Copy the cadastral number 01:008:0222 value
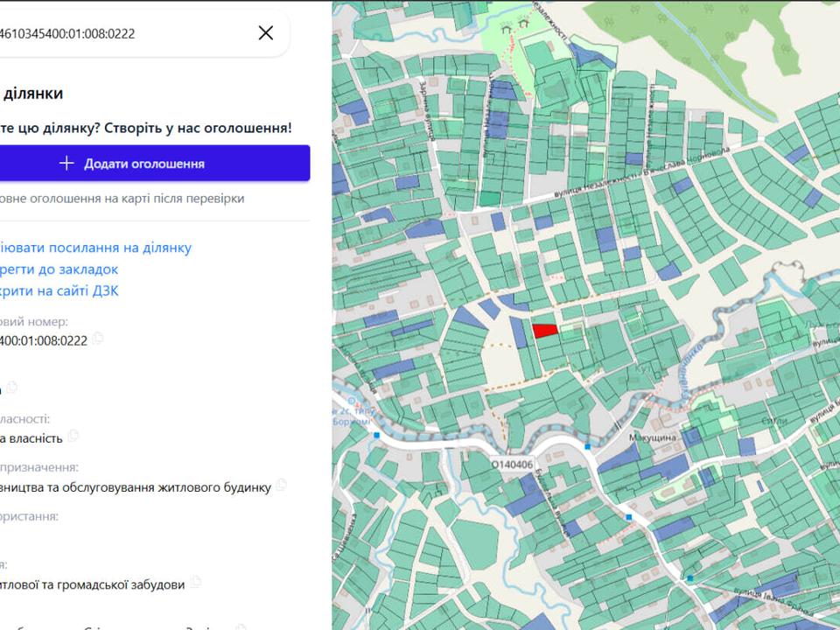The height and width of the screenshot is (630, 840). pyautogui.click(x=99, y=339)
